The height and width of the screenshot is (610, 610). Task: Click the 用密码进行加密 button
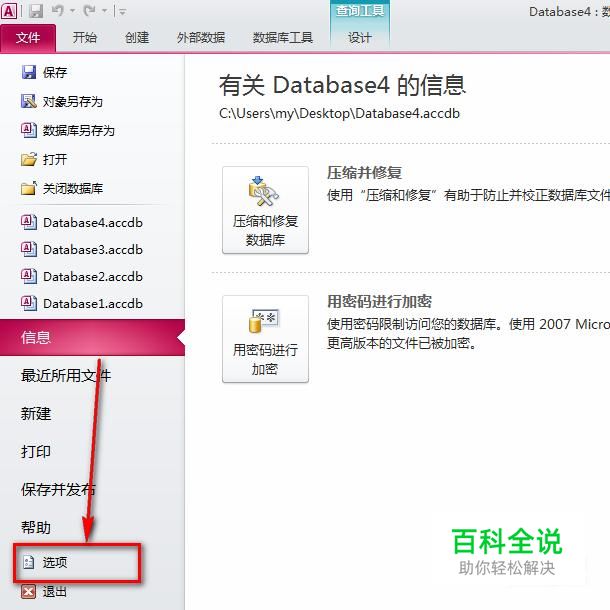[265, 339]
